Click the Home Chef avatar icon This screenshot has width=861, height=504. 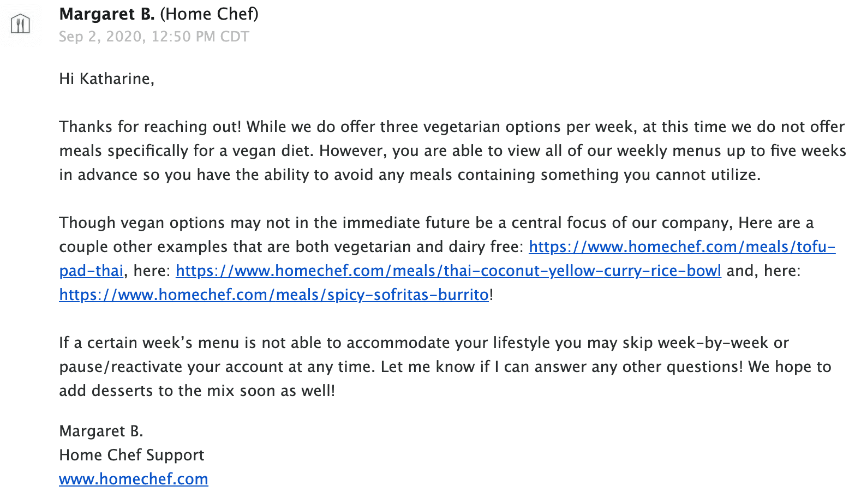20,23
